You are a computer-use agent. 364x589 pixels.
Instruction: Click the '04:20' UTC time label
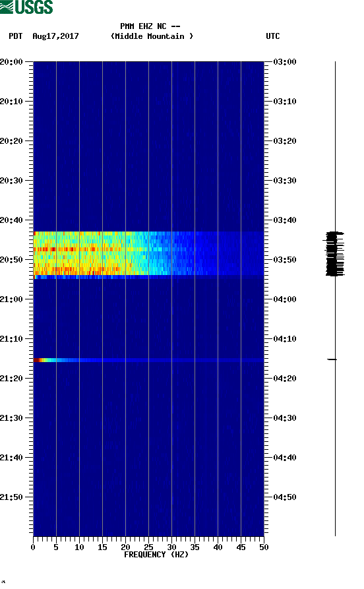(285, 379)
